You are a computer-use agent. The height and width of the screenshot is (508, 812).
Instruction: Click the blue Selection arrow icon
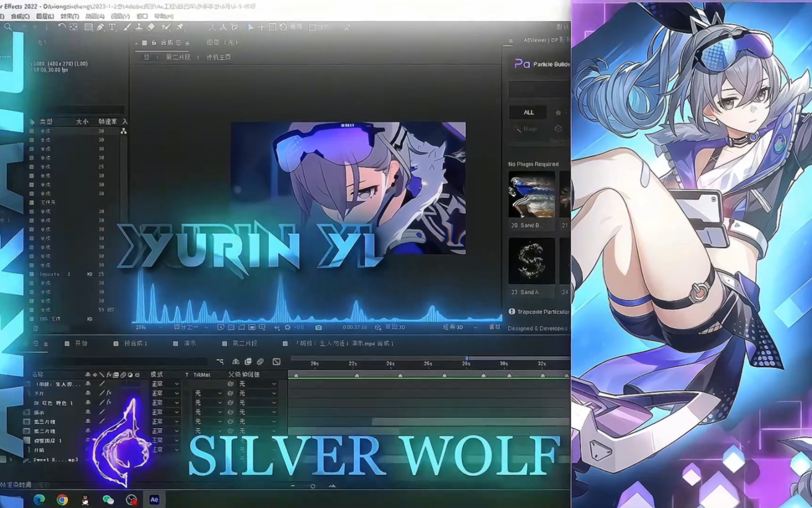click(251, 27)
